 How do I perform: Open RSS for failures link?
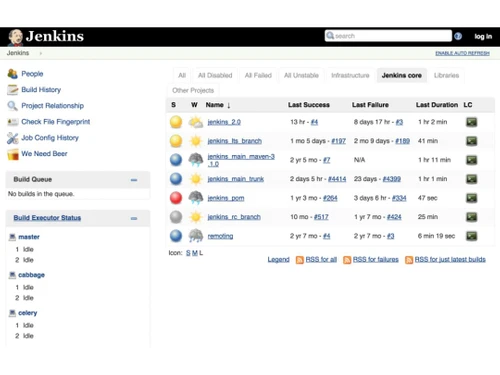[375, 260]
